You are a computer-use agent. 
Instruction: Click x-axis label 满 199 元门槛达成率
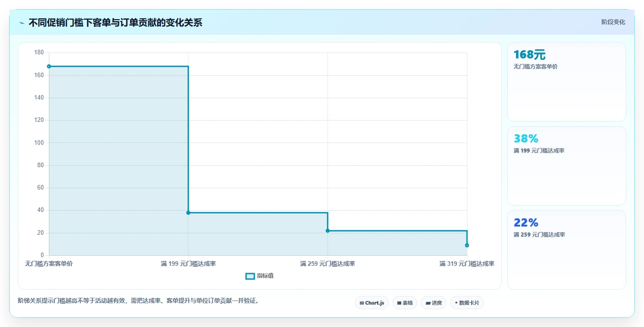click(x=188, y=264)
